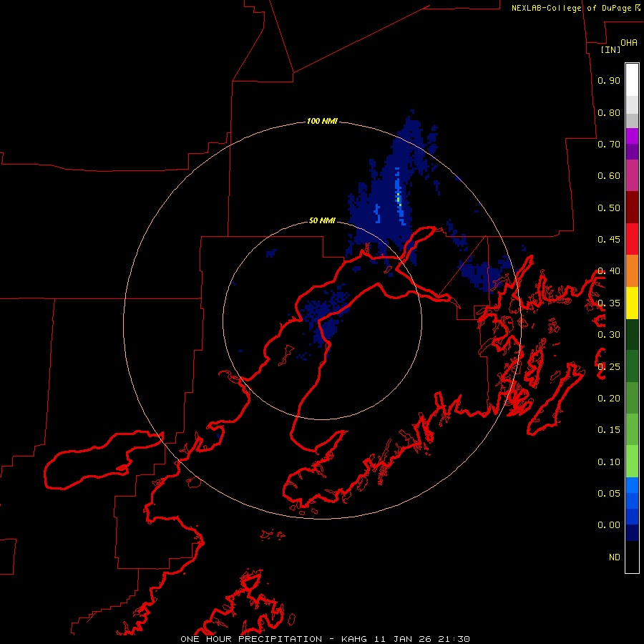Select the orange swatch beside 0.40
The height and width of the screenshot is (644, 644).
632,270
